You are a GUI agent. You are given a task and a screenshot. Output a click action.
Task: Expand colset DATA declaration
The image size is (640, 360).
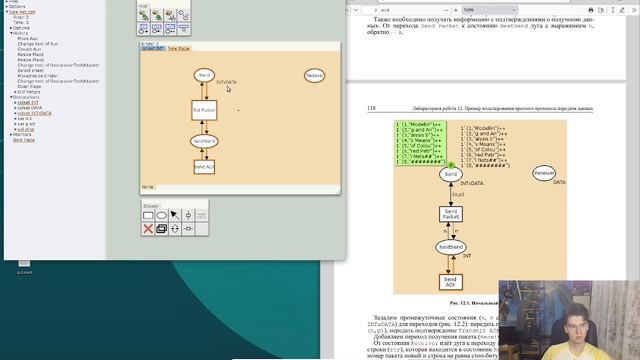coord(16,108)
